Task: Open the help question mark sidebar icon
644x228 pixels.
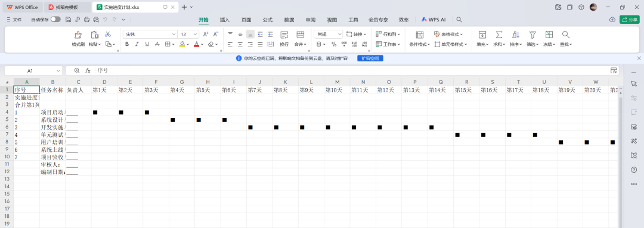Action: 634,169
